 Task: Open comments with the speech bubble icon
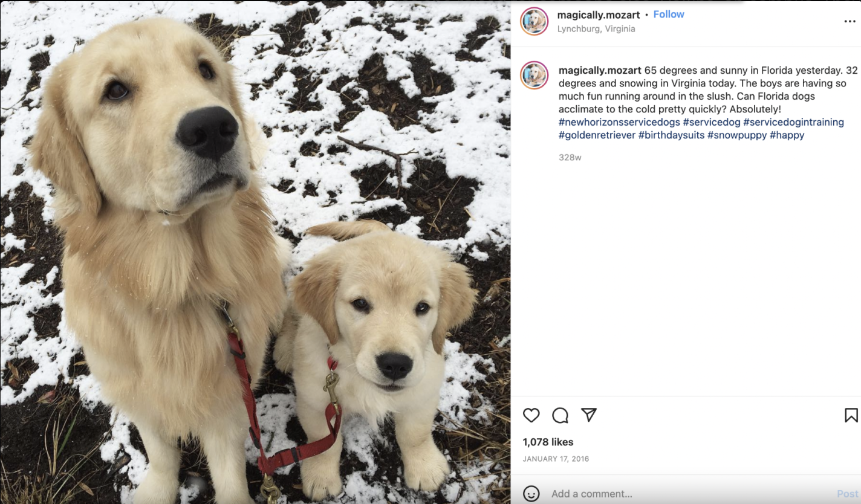(560, 415)
